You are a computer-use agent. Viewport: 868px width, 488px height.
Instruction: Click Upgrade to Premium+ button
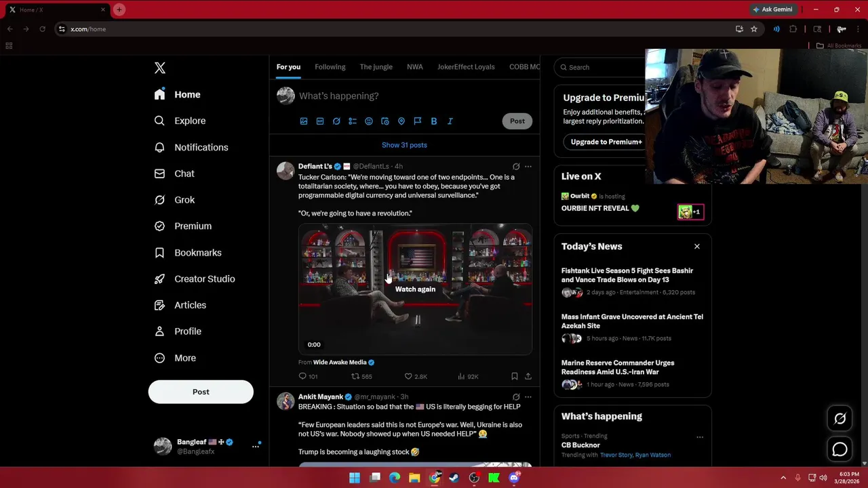coord(606,142)
